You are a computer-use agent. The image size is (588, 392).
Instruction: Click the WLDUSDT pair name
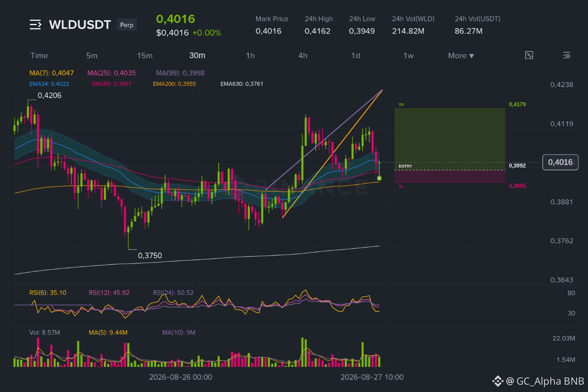(80, 25)
